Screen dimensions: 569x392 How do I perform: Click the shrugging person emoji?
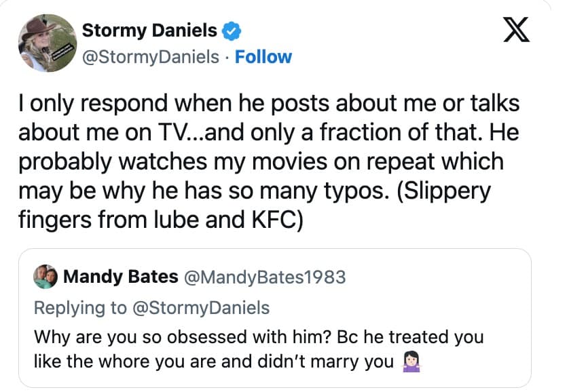pos(409,361)
